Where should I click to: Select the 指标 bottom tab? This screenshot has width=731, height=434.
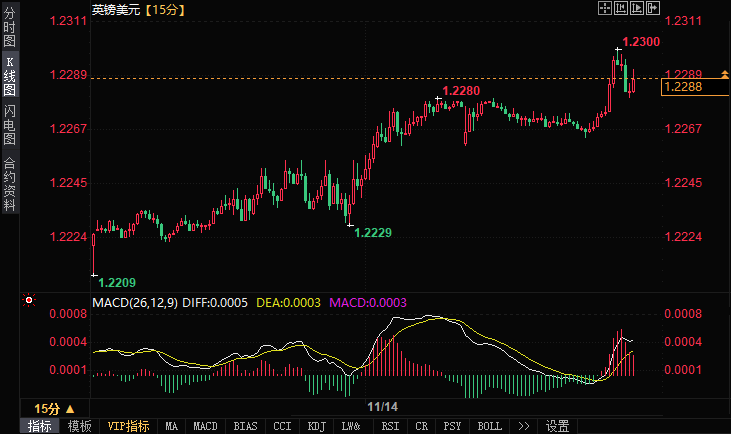coord(40,426)
